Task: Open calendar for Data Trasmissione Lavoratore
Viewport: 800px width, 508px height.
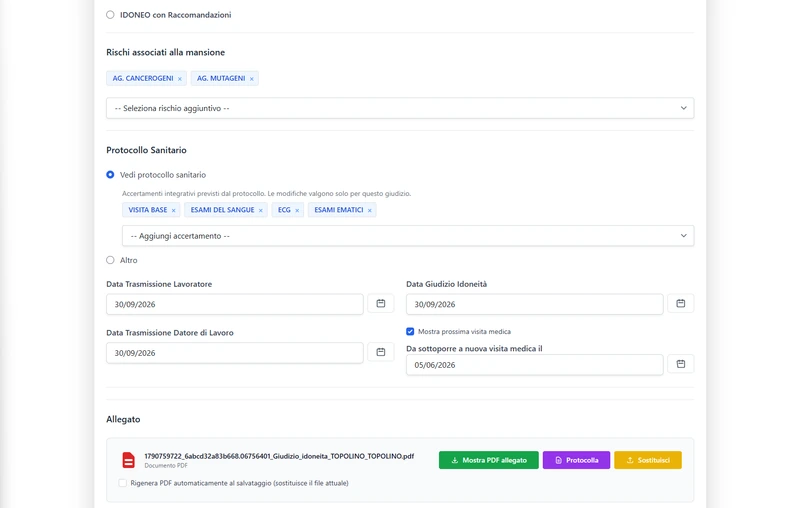Action: click(381, 303)
